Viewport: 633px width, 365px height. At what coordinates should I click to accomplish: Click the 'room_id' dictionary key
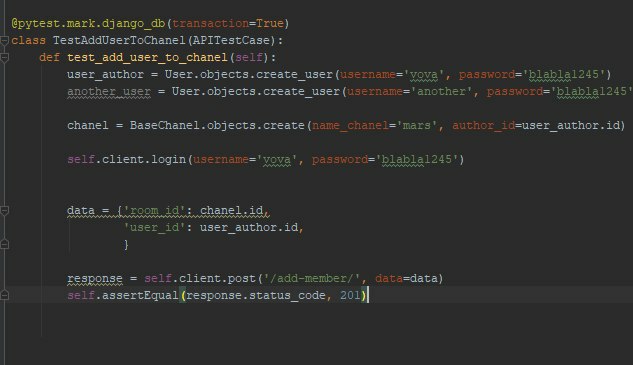pos(154,210)
